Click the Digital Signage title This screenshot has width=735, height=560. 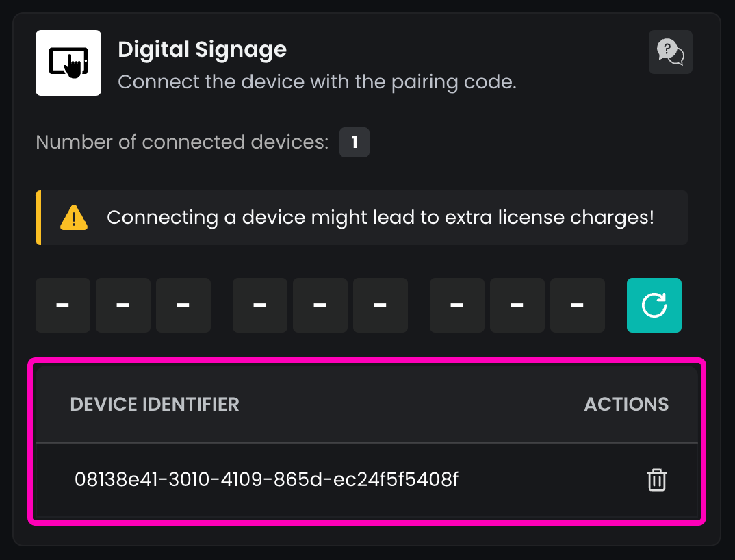pos(203,49)
